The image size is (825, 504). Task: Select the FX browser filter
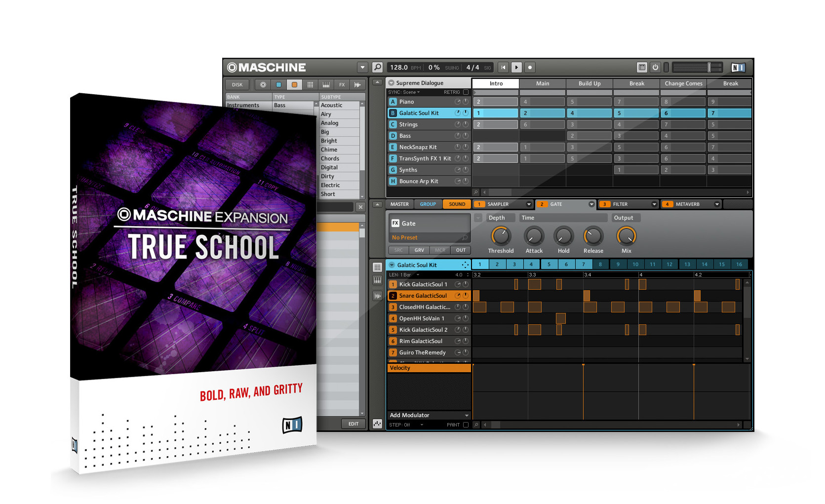click(342, 84)
